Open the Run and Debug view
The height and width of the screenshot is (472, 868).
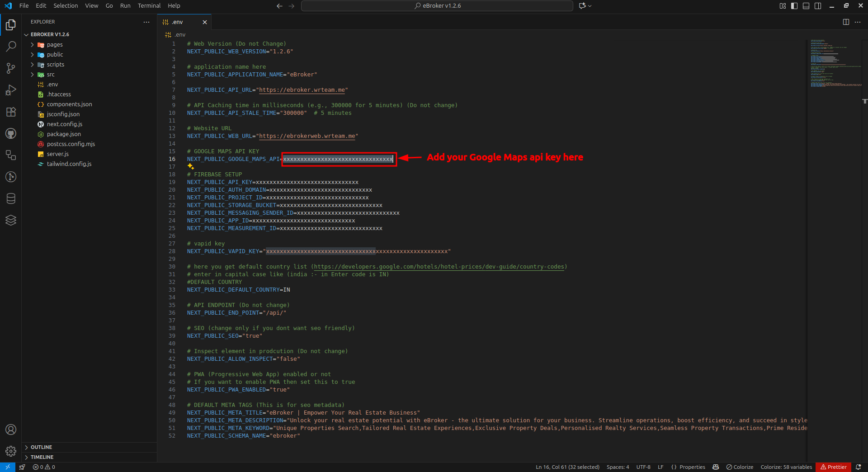coord(11,90)
